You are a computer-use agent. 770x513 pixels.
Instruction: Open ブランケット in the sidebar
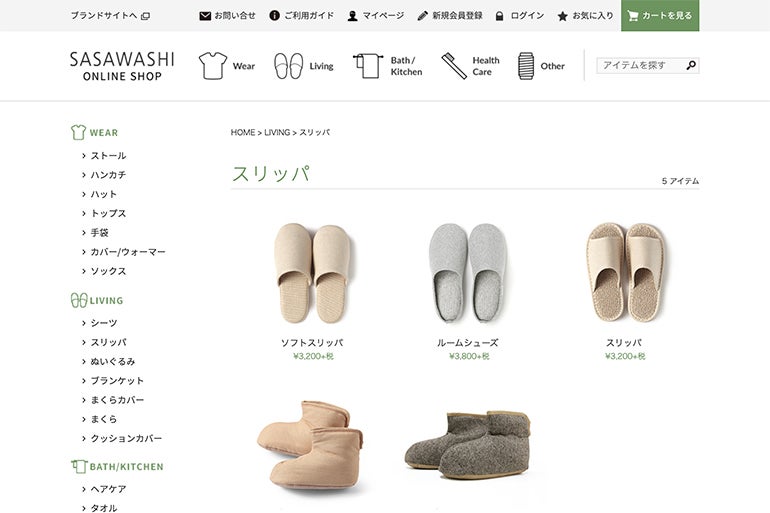coord(117,380)
